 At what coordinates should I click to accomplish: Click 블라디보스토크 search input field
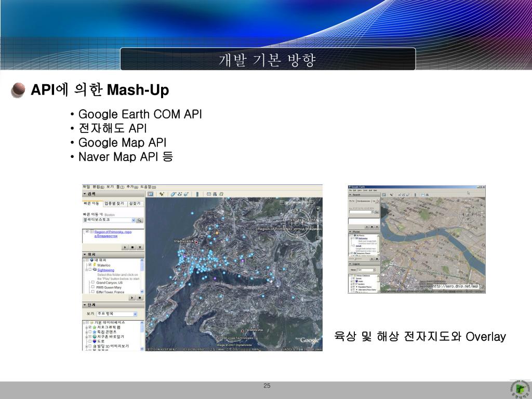point(107,220)
